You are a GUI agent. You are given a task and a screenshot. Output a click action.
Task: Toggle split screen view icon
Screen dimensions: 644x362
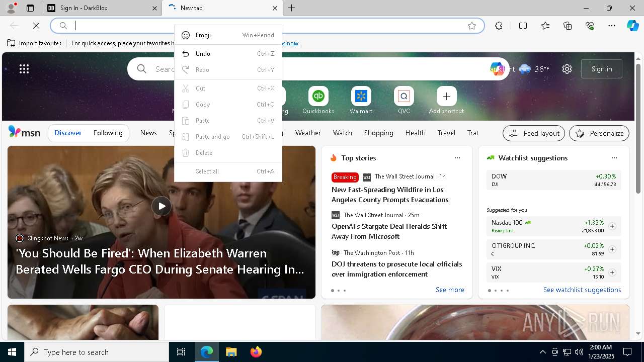pos(523,26)
